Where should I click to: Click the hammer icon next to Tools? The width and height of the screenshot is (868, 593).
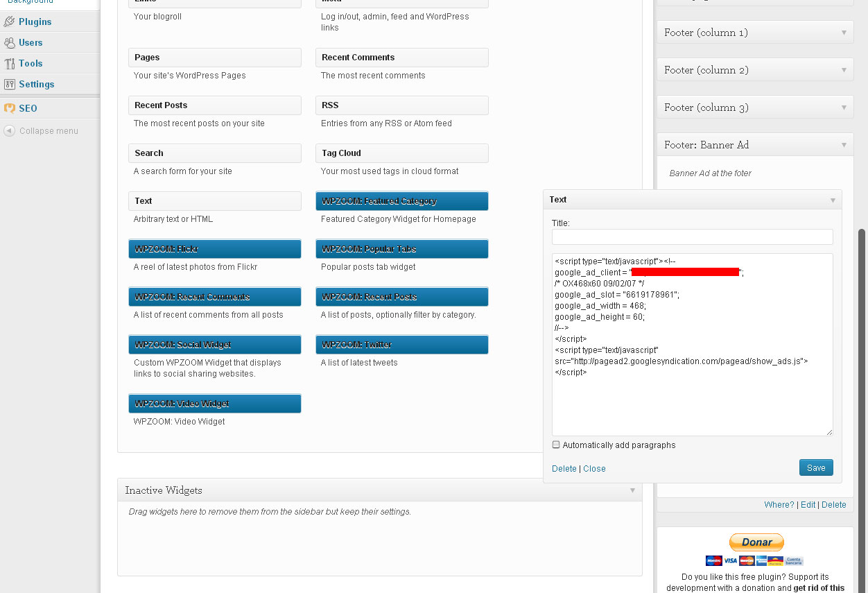click(10, 63)
